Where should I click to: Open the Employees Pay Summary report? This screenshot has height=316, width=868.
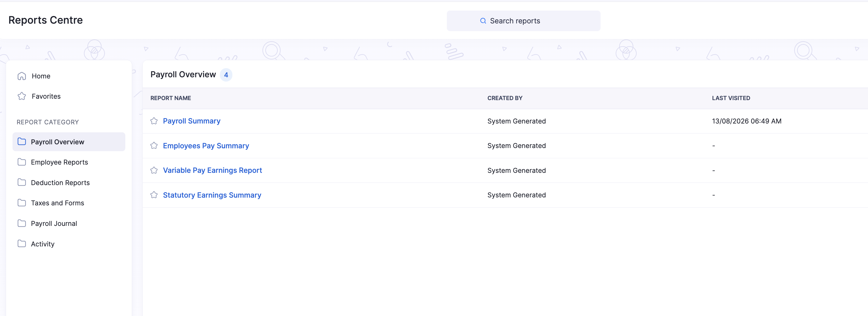206,145
